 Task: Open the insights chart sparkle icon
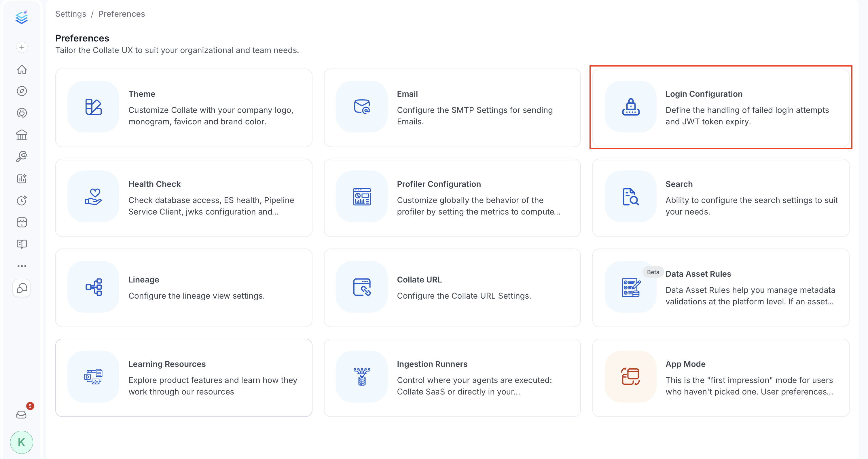pos(22,179)
